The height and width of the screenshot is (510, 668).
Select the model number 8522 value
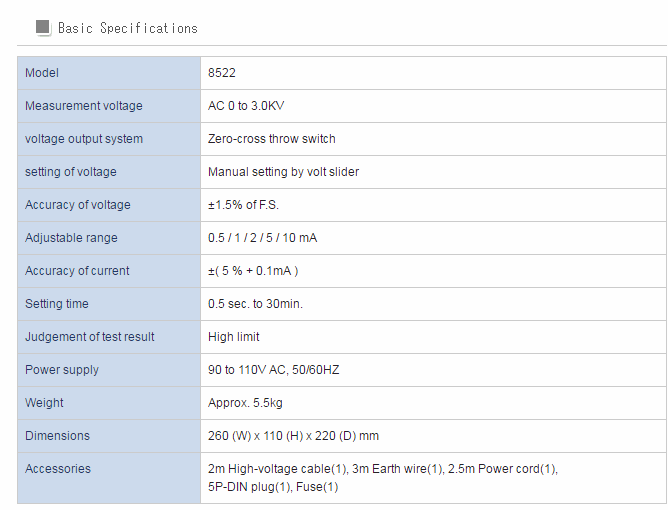point(221,73)
